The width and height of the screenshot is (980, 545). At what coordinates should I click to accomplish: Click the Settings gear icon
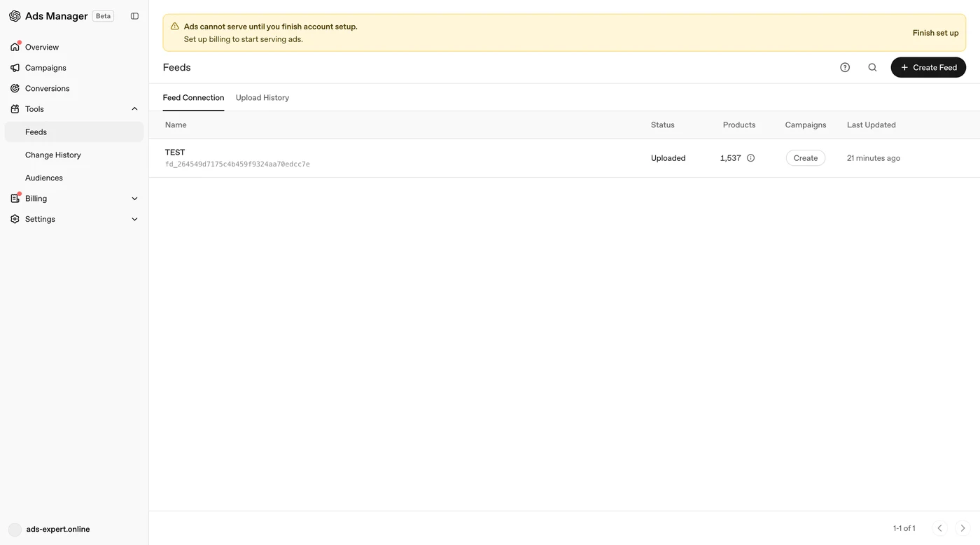click(x=15, y=219)
